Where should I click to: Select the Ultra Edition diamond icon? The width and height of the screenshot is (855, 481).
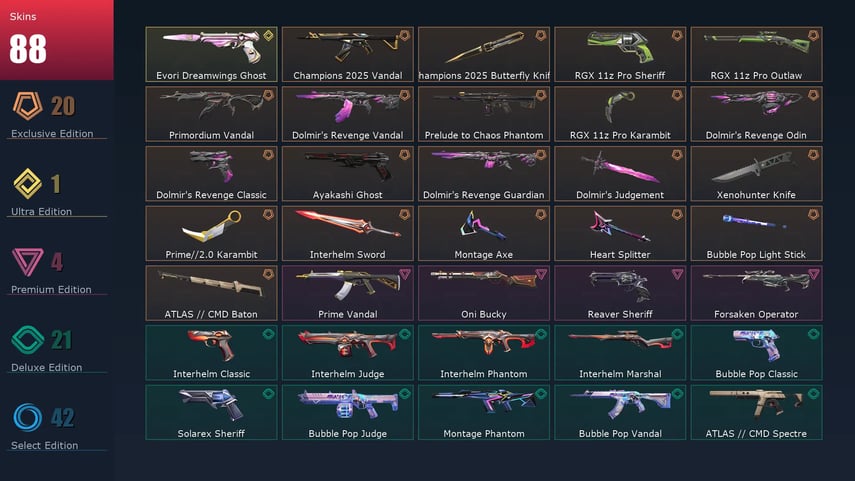[27, 184]
